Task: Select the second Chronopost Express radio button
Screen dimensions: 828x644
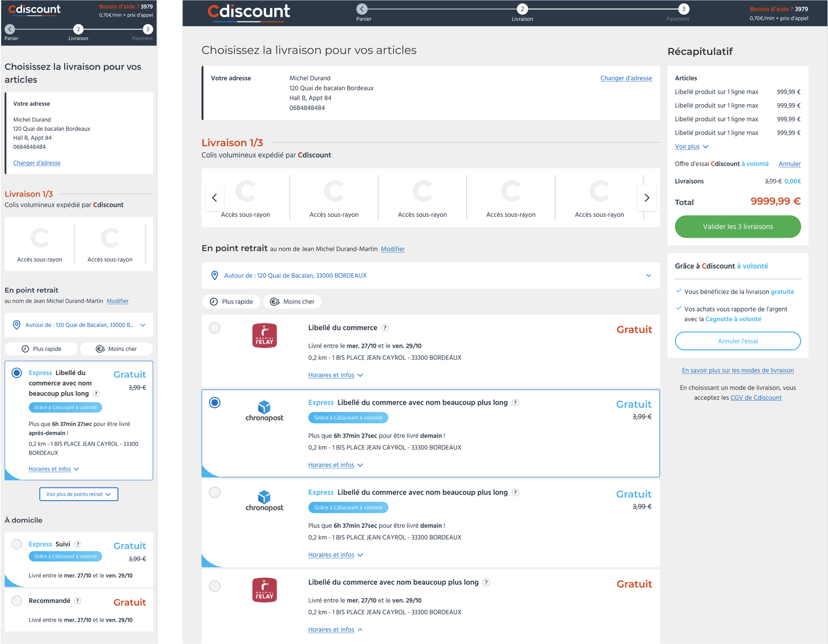Action: [x=215, y=493]
